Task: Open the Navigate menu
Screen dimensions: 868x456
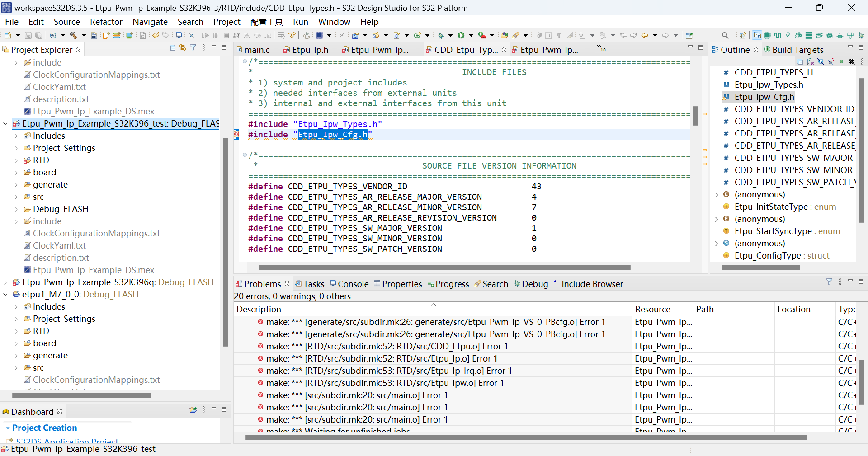Action: coord(150,22)
